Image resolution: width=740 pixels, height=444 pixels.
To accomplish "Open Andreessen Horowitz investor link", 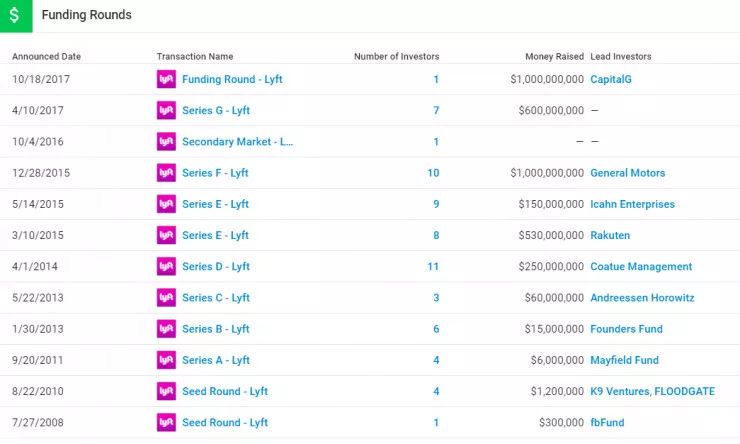I will point(642,298).
